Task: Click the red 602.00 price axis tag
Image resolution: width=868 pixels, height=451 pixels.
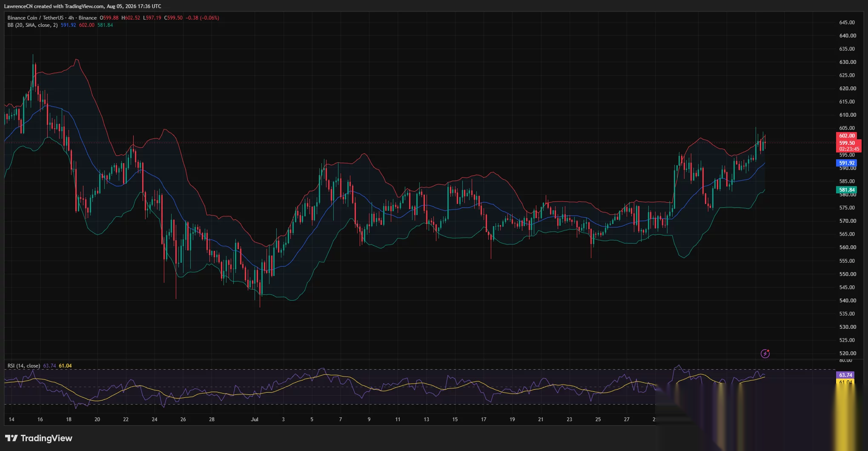Action: (x=847, y=136)
